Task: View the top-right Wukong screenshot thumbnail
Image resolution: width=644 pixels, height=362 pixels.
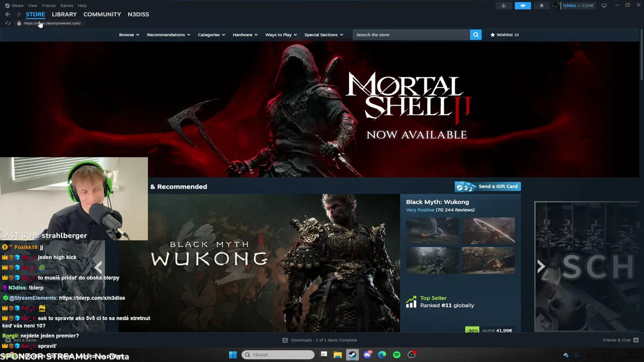Action: pos(489,230)
